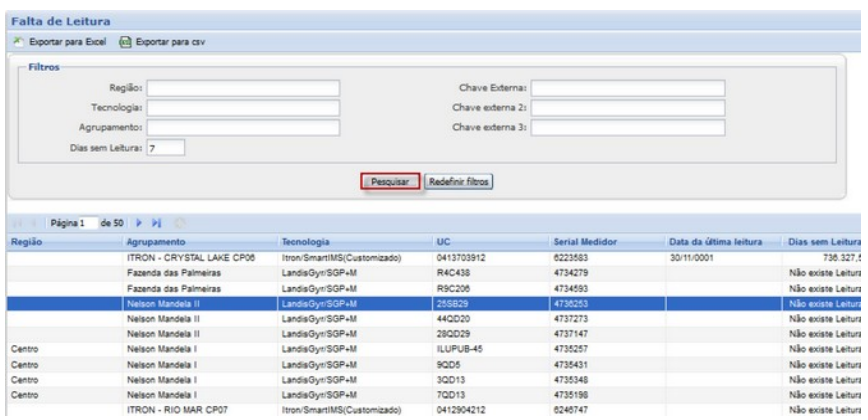The width and height of the screenshot is (868, 420).
Task: Click into the Chave Externa field
Action: click(627, 88)
